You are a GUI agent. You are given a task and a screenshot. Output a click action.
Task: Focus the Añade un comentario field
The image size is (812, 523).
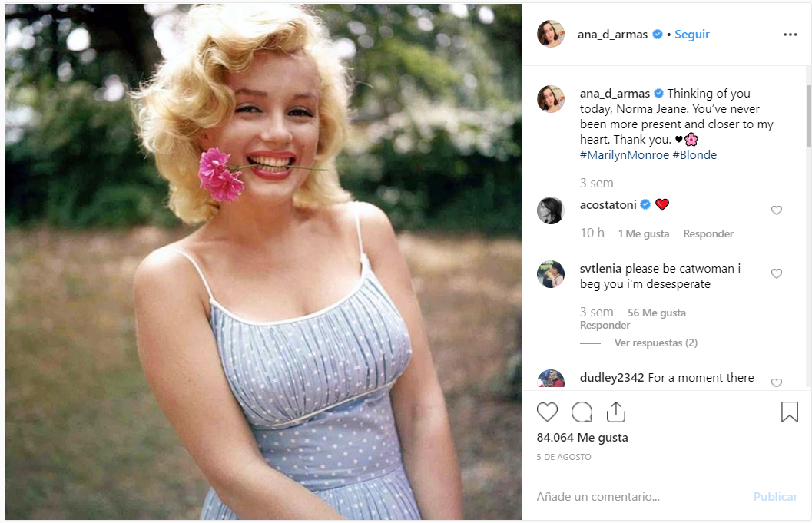point(638,497)
